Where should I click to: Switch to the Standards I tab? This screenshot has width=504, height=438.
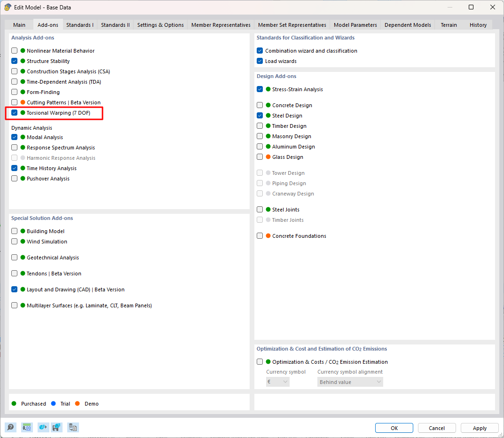(79, 25)
